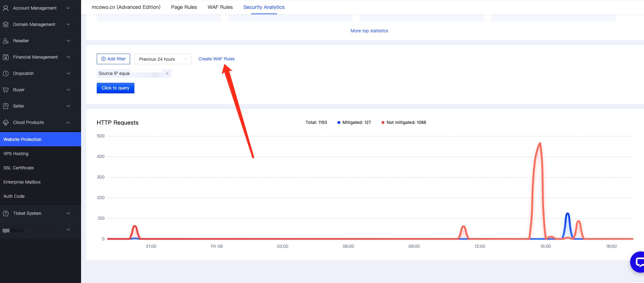Select VPS Hosting in the sidebar
The width and height of the screenshot is (644, 283).
pos(16,154)
